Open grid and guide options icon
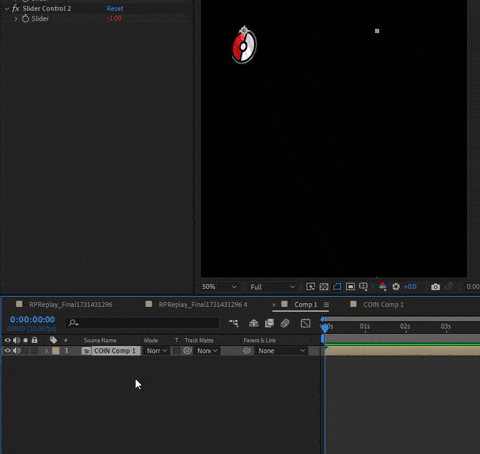 tap(363, 287)
